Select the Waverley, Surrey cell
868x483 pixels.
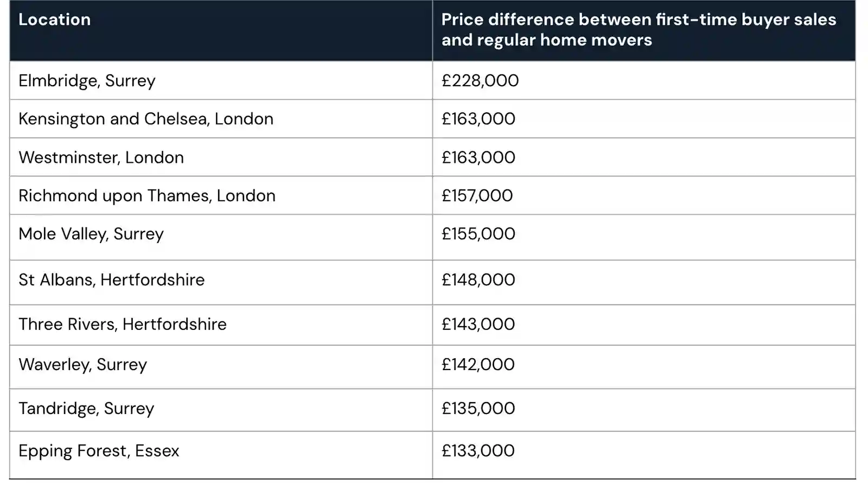[x=82, y=365]
